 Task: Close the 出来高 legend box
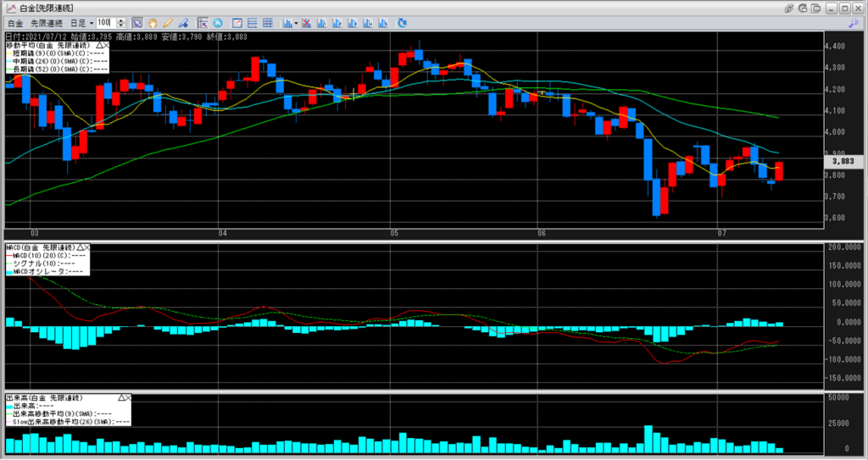point(128,397)
